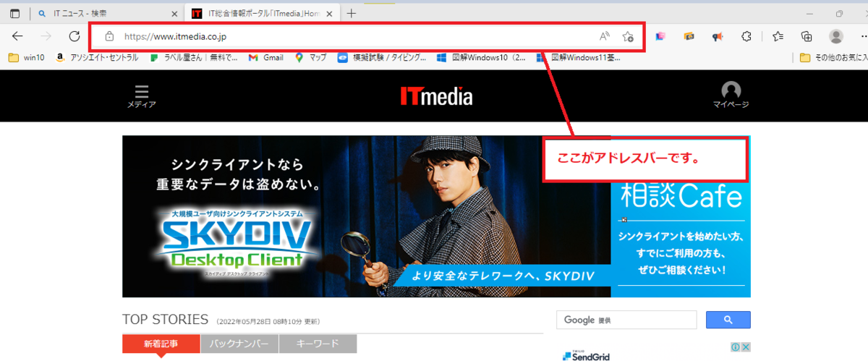868x361 pixels.
Task: Open the マップ bookmark
Action: tap(311, 58)
